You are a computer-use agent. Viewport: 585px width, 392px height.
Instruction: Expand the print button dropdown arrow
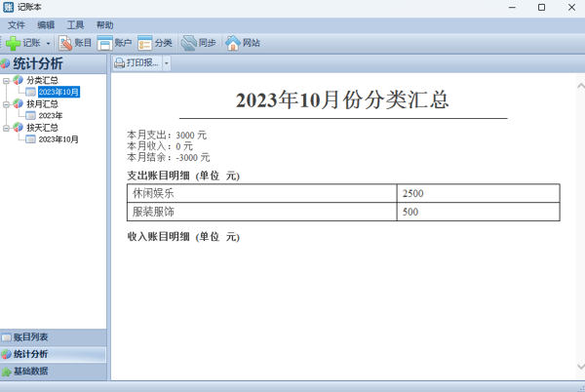point(166,63)
